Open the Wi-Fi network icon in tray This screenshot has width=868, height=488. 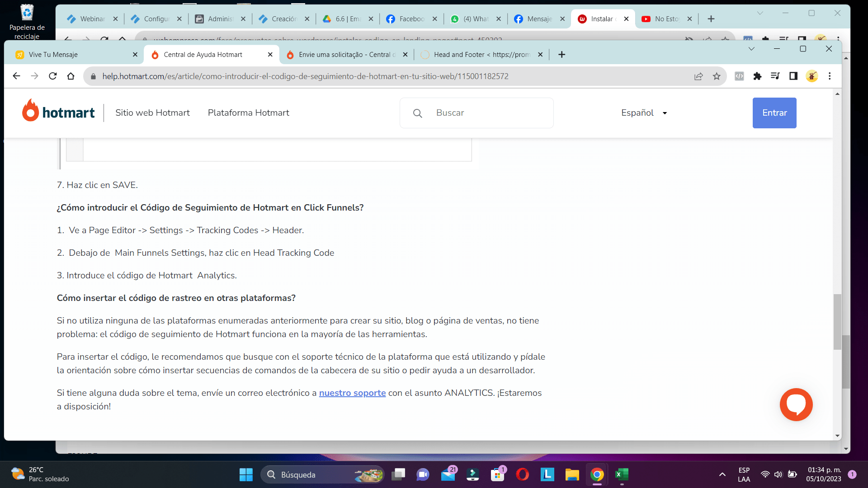click(x=765, y=474)
